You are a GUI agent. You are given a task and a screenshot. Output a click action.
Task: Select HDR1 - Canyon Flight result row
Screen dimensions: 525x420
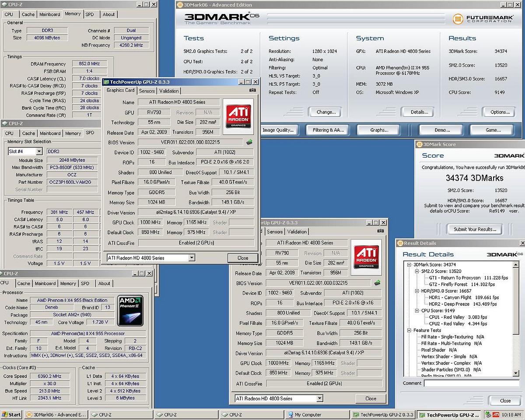point(464,297)
